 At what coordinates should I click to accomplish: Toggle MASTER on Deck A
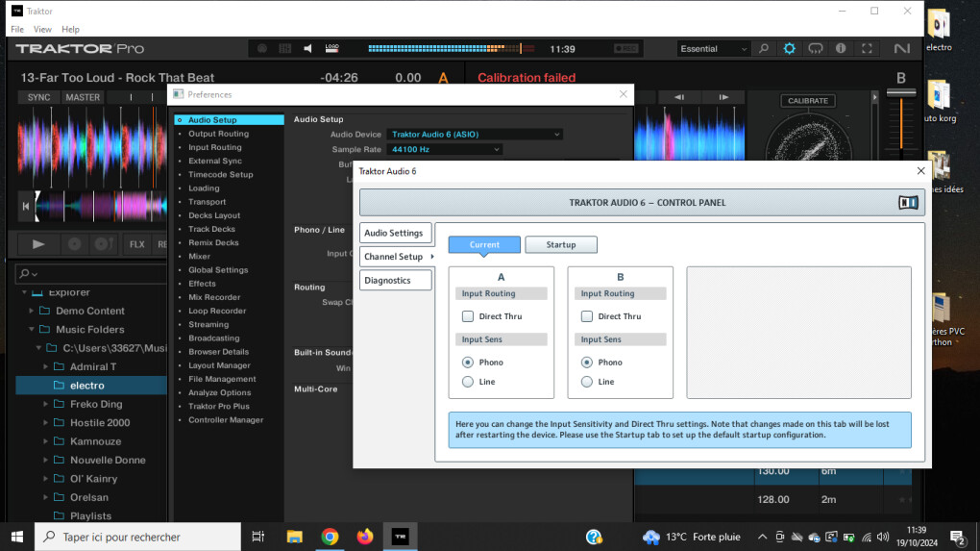click(x=83, y=97)
